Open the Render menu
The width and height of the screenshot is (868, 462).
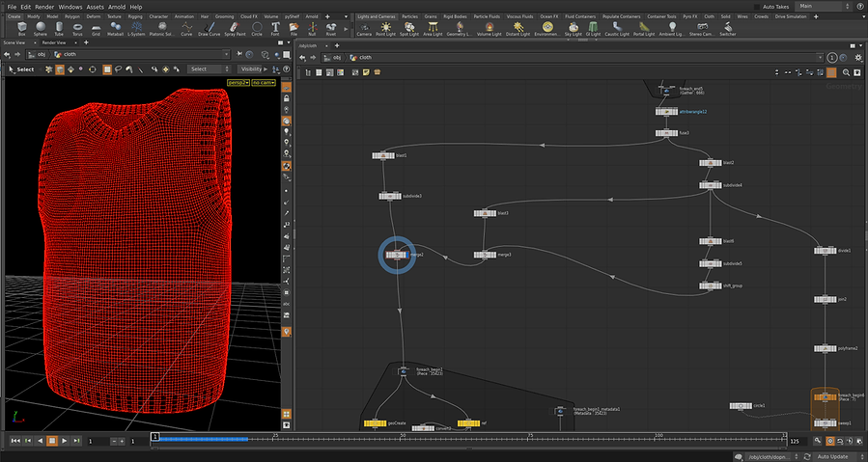click(44, 7)
